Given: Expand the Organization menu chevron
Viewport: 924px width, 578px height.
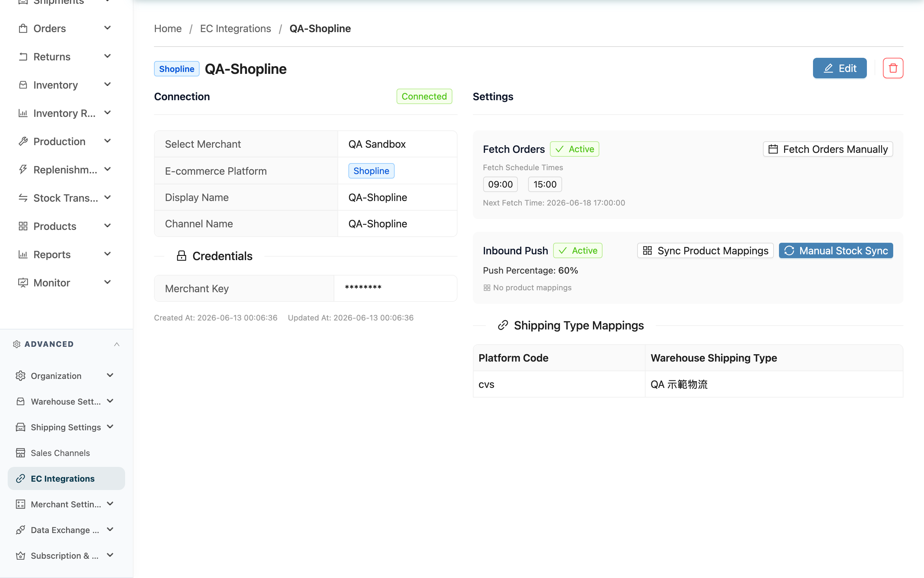Looking at the screenshot, I should pyautogui.click(x=110, y=375).
